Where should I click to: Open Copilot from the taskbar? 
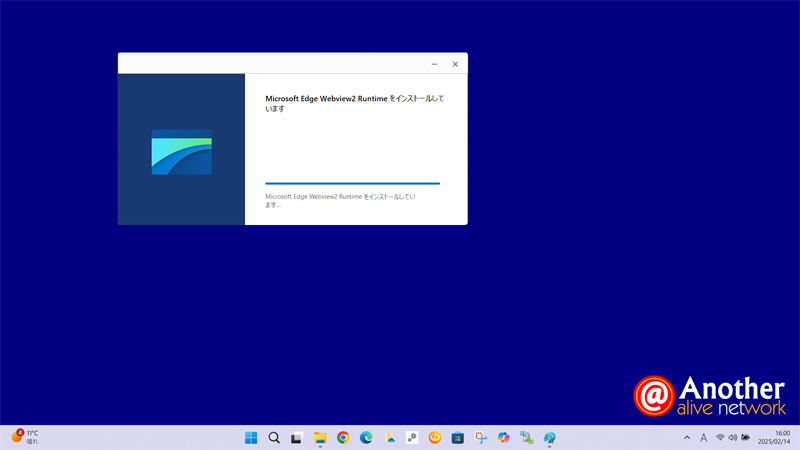[504, 438]
